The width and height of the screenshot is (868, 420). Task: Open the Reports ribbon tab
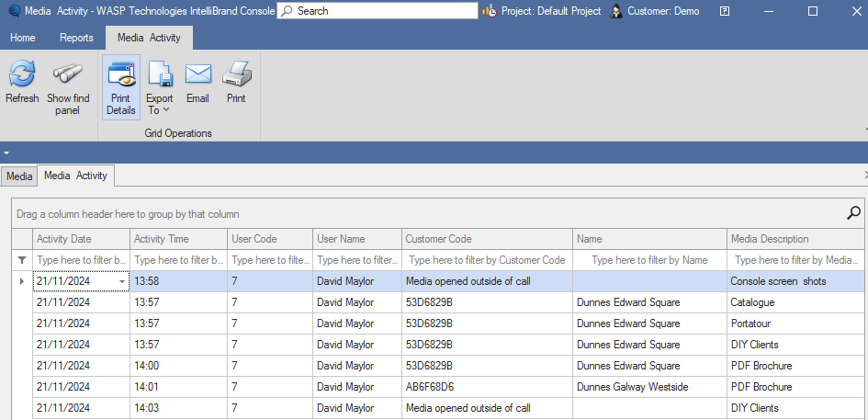pos(76,38)
